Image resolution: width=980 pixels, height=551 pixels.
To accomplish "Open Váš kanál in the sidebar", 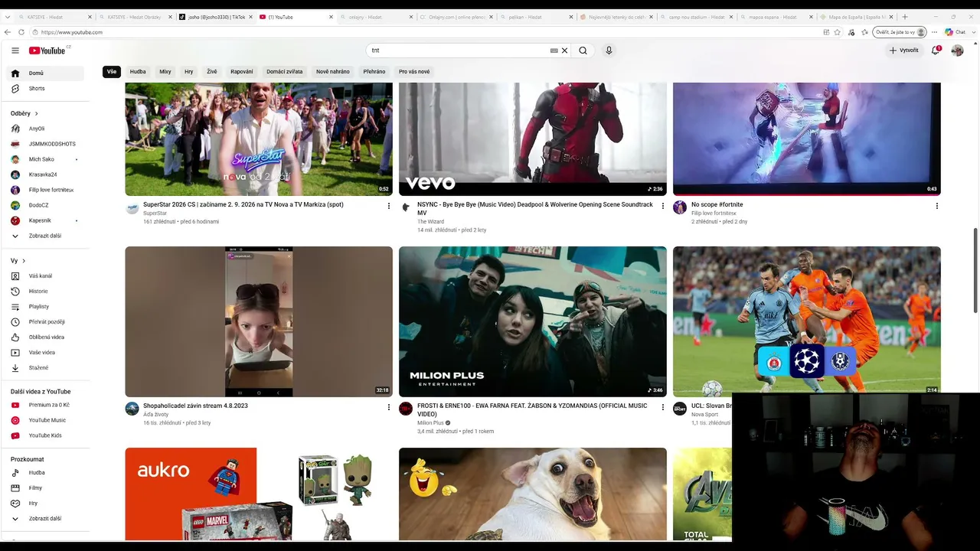I will coord(47,276).
